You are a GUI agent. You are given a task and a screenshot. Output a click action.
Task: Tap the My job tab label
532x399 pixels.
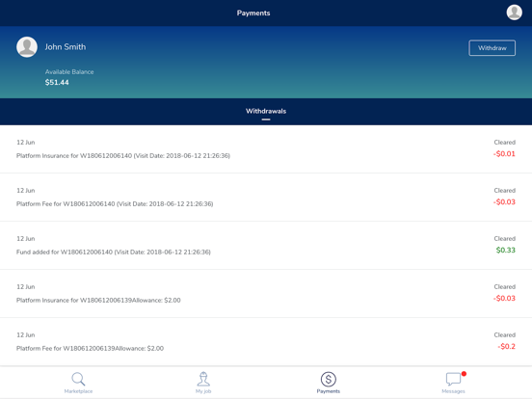[203, 391]
